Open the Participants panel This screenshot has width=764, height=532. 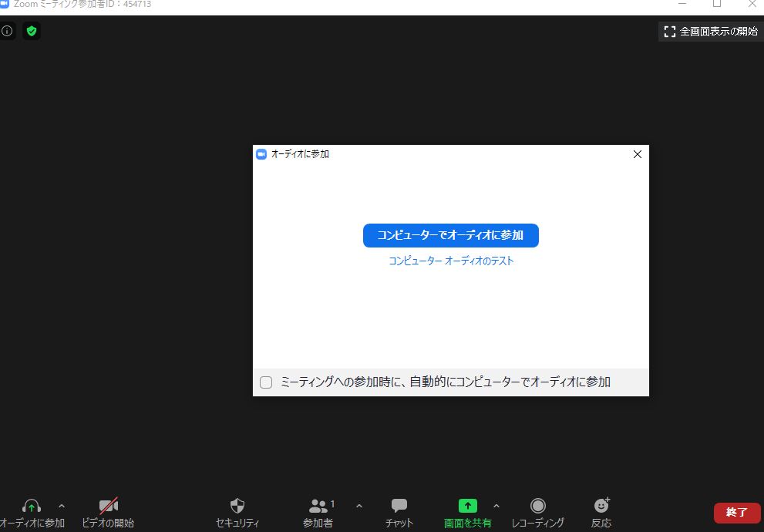(318, 507)
